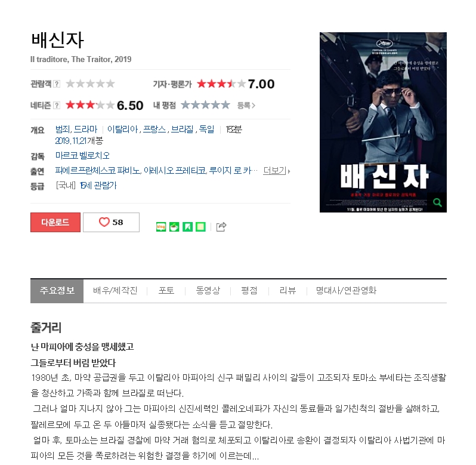Open the external share arrow icon

[221, 227]
